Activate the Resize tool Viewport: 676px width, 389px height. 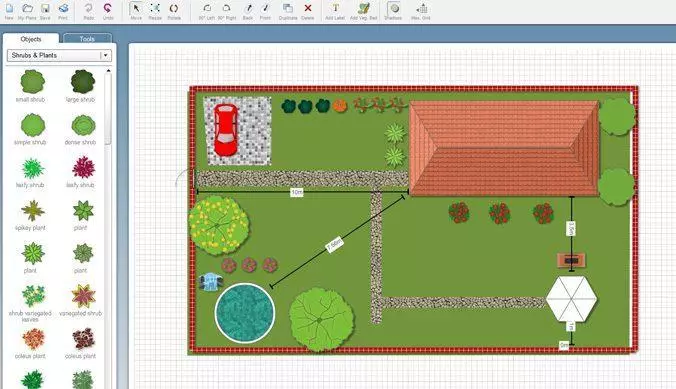[x=155, y=12]
